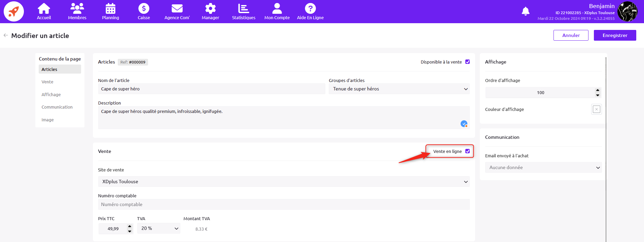The image size is (644, 242).
Task: Uncheck Disponible à la vente checkbox
Action: point(467,62)
